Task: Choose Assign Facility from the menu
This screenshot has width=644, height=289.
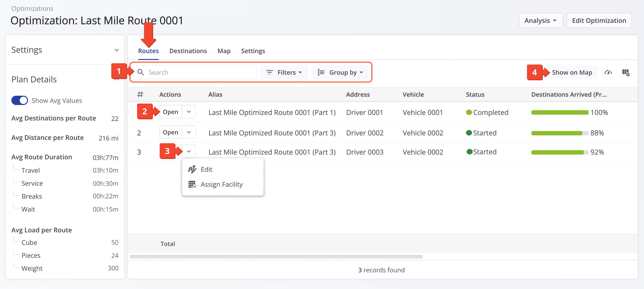Action: tap(223, 184)
